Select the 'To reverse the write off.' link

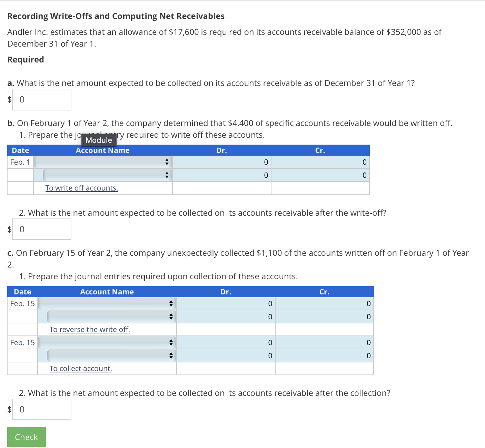pos(90,329)
